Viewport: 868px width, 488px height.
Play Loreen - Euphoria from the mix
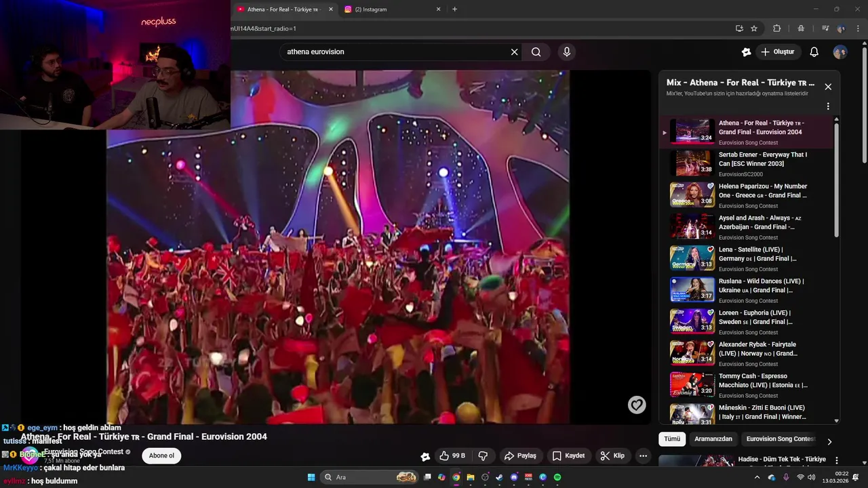(x=746, y=322)
